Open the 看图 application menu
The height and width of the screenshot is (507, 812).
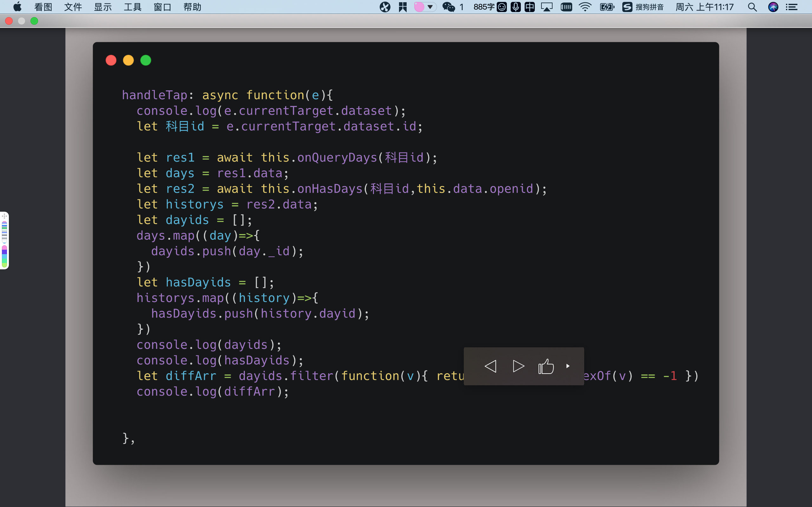pos(43,7)
